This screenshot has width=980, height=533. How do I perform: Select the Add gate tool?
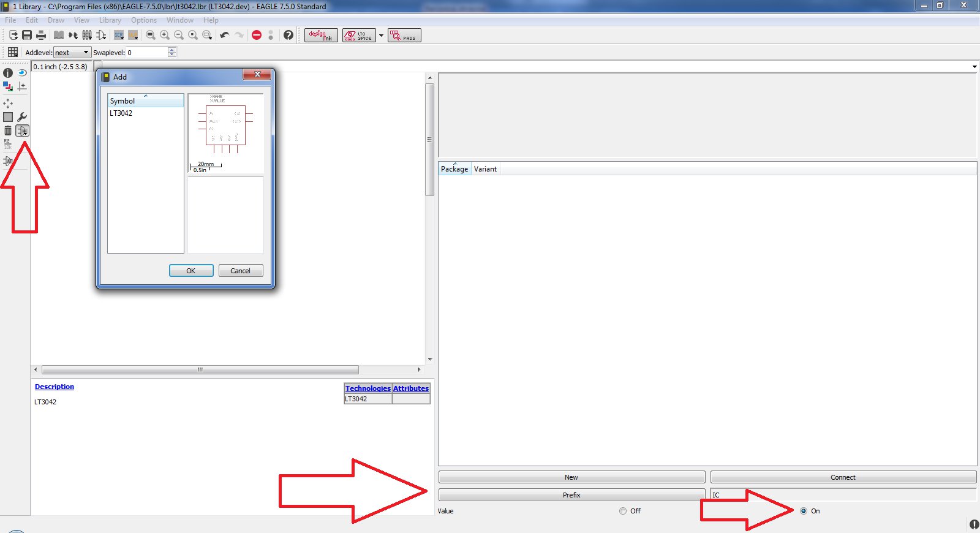[22, 130]
